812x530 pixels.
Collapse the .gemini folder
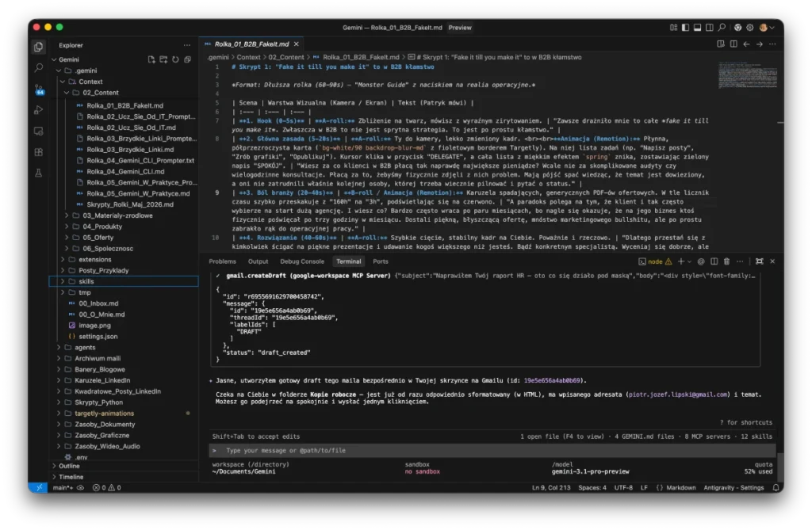[59, 71]
